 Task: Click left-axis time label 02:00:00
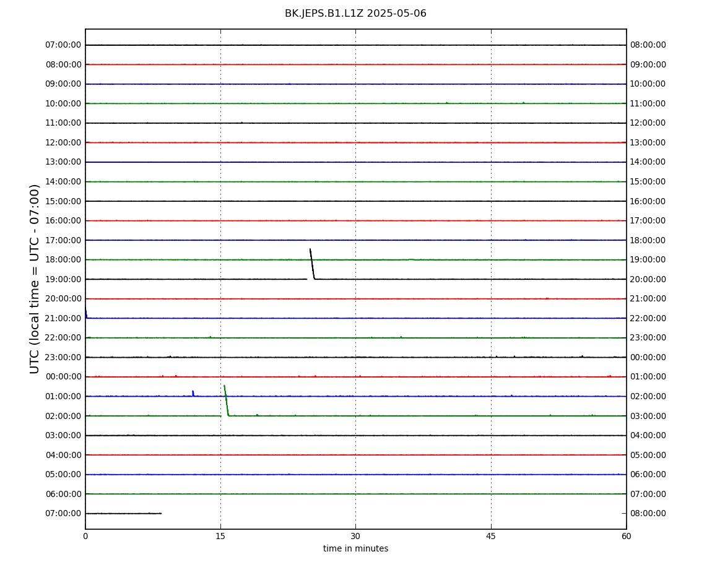pos(63,416)
